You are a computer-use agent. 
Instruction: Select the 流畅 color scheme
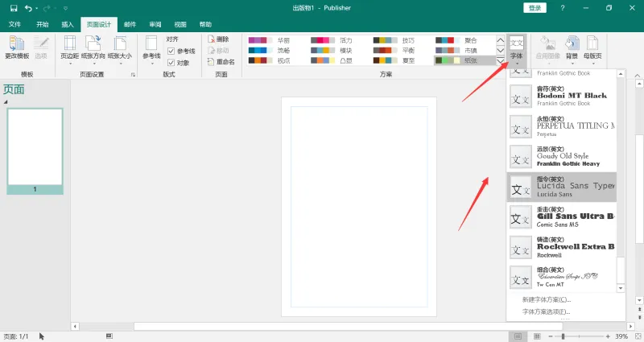pos(270,50)
